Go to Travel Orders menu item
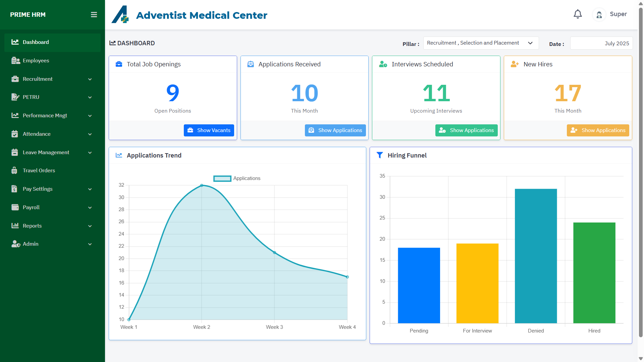The image size is (644, 362). (x=39, y=171)
